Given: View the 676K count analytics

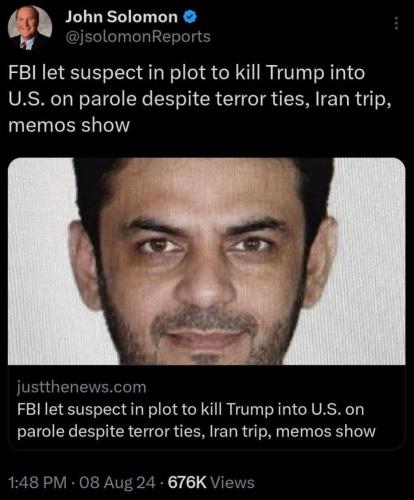Looking at the screenshot, I should (x=187, y=483).
